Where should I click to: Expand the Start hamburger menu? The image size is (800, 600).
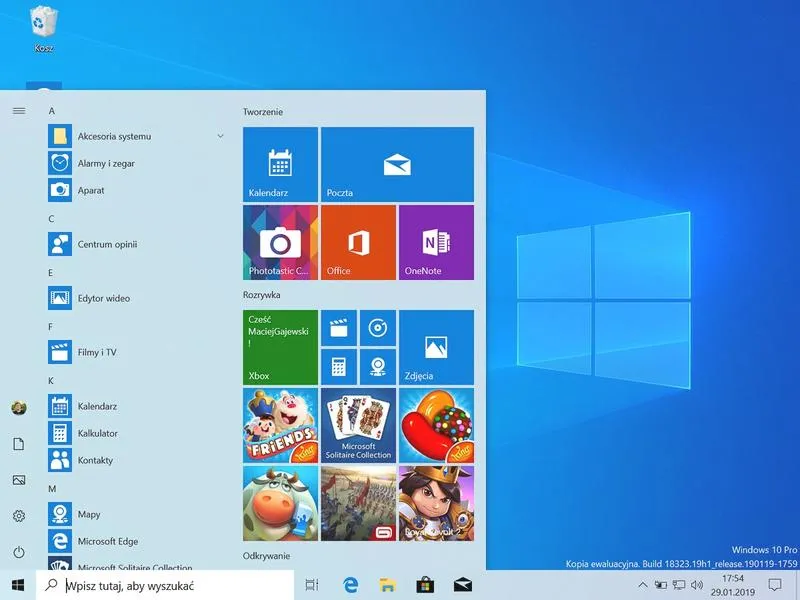(x=19, y=111)
